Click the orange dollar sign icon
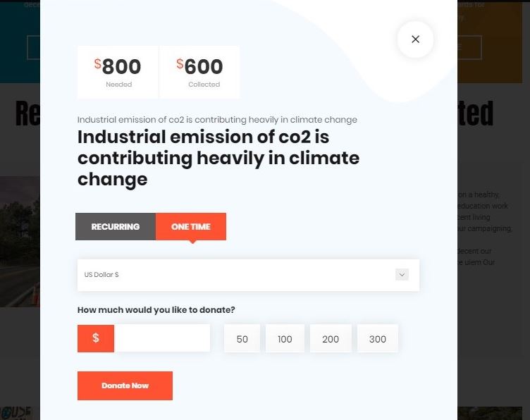 (x=96, y=338)
